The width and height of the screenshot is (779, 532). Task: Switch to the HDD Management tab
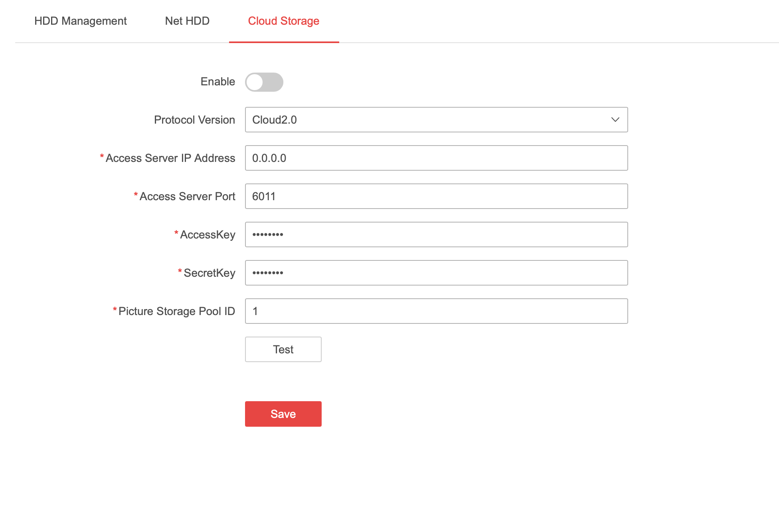click(80, 21)
